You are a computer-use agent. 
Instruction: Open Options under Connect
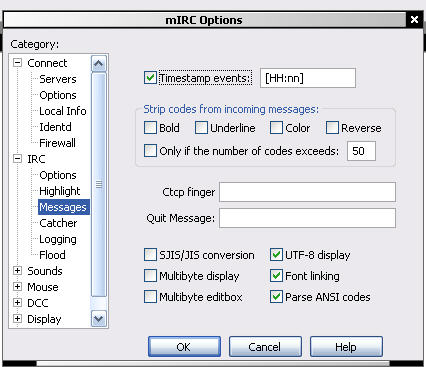(x=58, y=95)
